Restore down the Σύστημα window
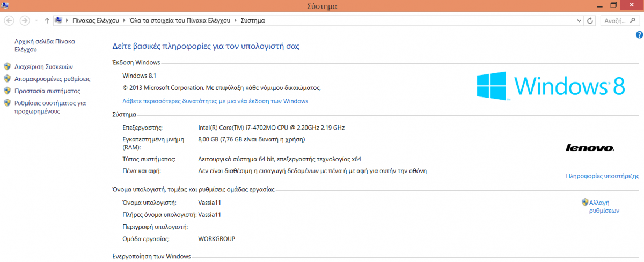This screenshot has height=262, width=644. (613, 5)
